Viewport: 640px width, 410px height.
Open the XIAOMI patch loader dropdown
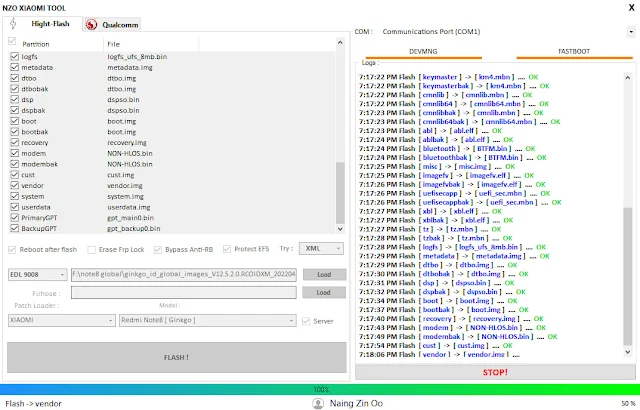61,320
